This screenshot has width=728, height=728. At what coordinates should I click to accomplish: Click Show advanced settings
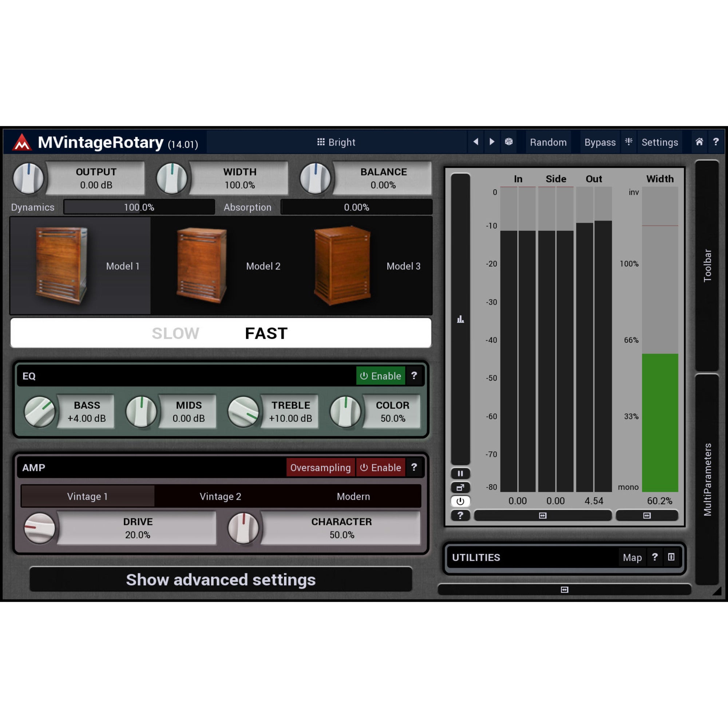pos(221,579)
